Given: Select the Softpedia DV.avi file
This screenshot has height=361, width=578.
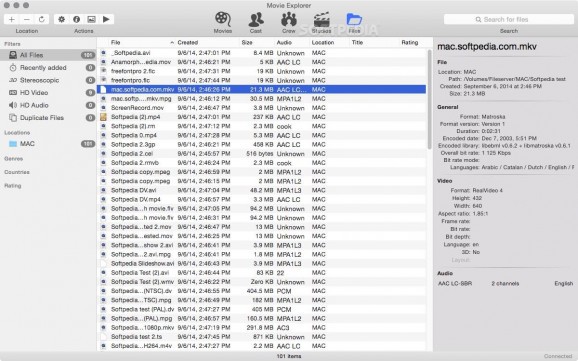Looking at the screenshot, I should (261, 190).
